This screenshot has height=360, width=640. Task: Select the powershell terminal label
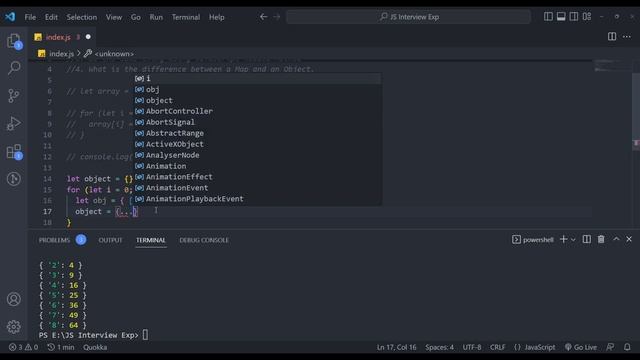[533, 240]
